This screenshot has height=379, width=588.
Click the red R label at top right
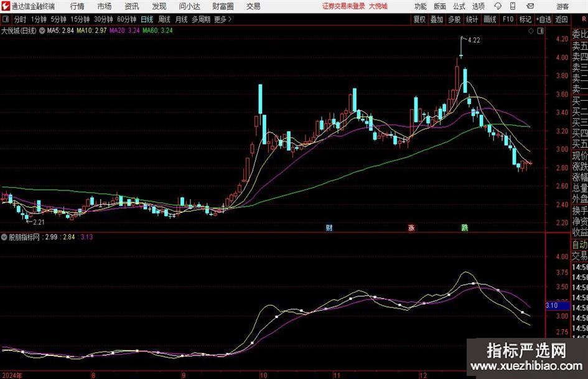coord(584,19)
